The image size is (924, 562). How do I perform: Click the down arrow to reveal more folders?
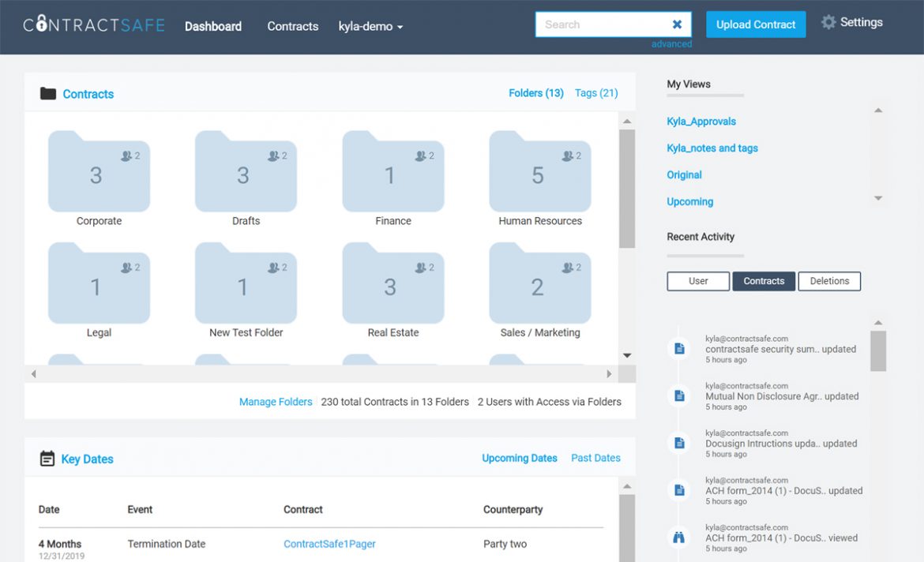click(626, 355)
